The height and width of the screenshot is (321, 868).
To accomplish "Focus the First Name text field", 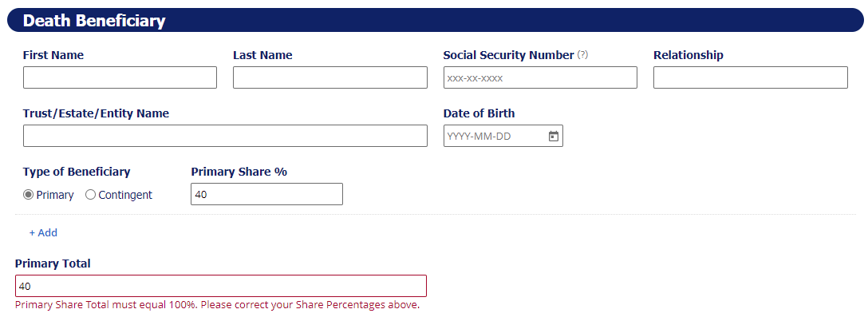I will 120,77.
